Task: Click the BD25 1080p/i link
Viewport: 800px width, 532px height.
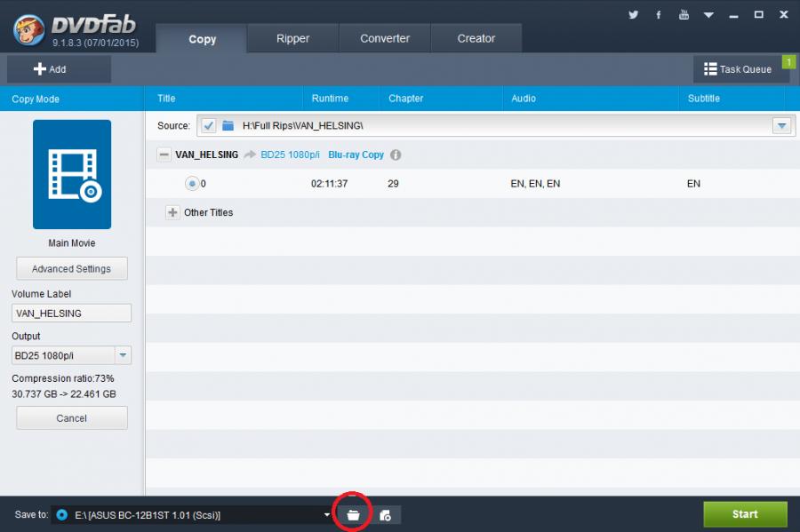Action: pos(290,155)
